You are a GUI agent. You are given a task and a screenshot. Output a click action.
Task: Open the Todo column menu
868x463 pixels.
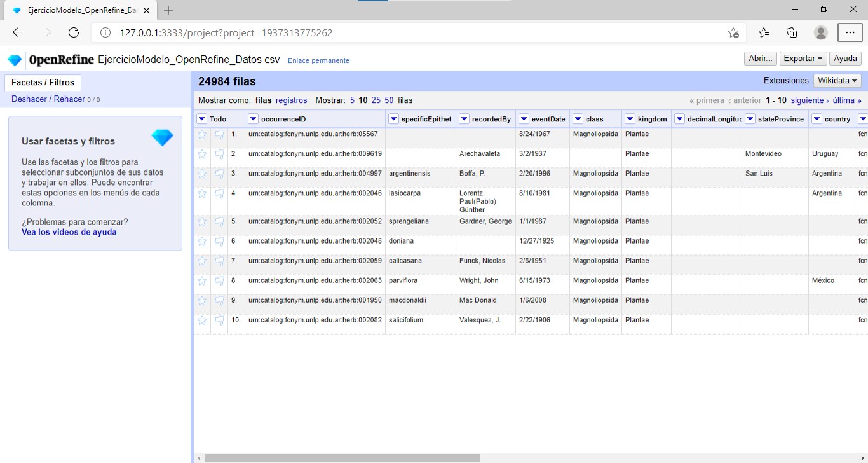point(202,119)
